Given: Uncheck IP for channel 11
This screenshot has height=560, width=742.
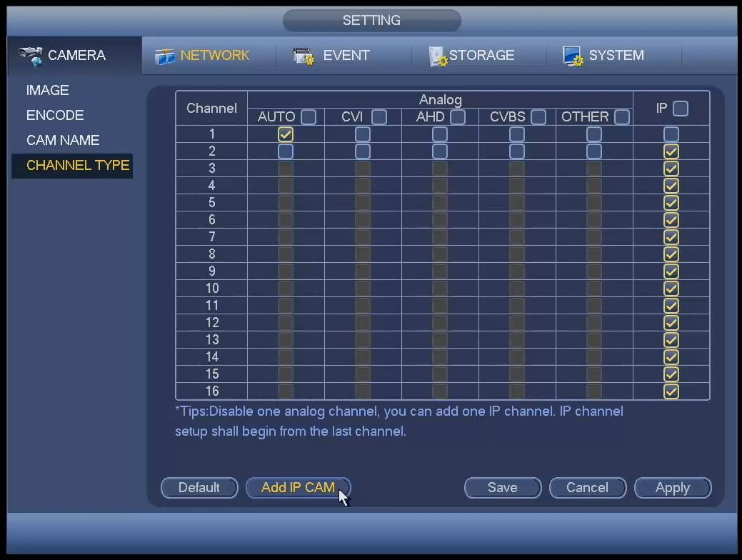Looking at the screenshot, I should (671, 305).
